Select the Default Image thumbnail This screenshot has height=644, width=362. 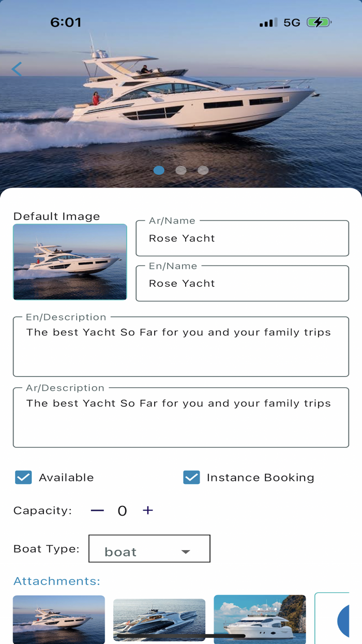click(x=69, y=262)
